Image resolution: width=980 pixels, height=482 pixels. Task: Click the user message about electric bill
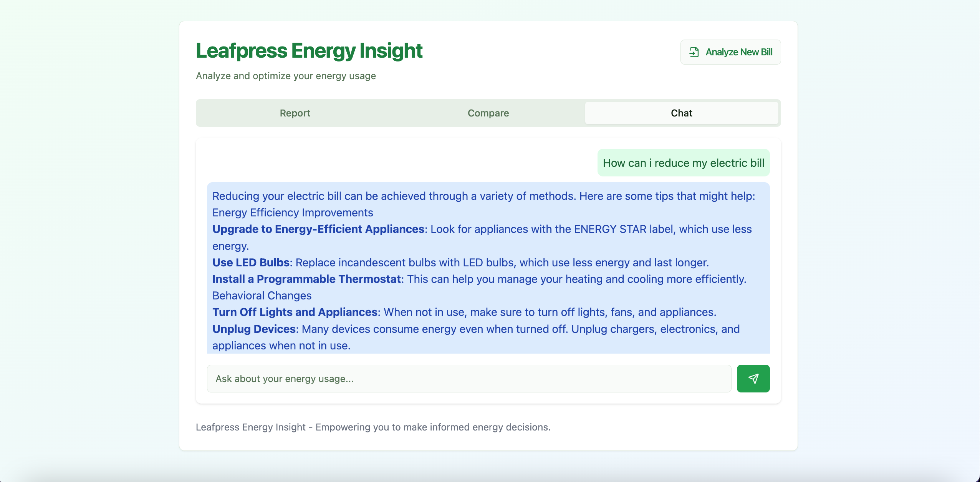tap(683, 163)
